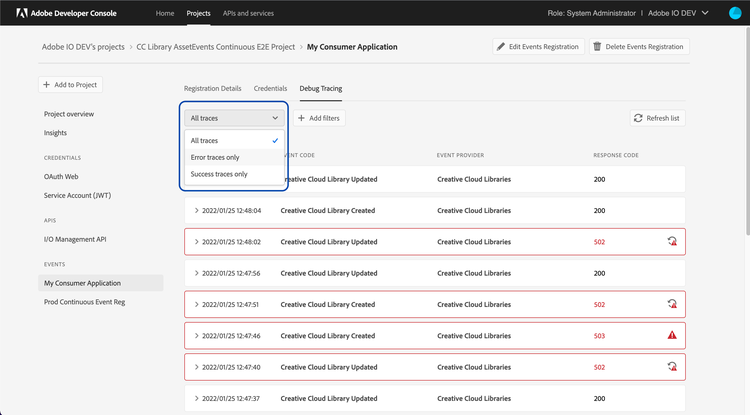750x415 pixels.
Task: Click red warning icon on 503 row
Action: coord(673,336)
